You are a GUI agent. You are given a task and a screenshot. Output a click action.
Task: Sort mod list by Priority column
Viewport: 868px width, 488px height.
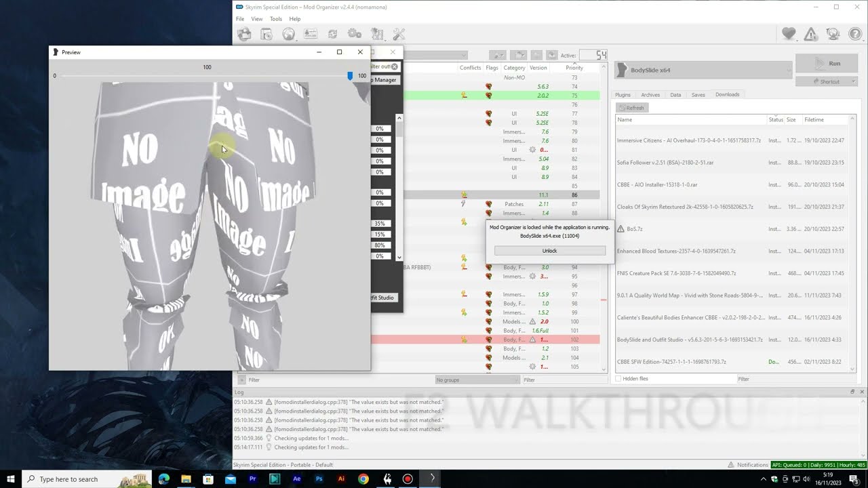574,68
